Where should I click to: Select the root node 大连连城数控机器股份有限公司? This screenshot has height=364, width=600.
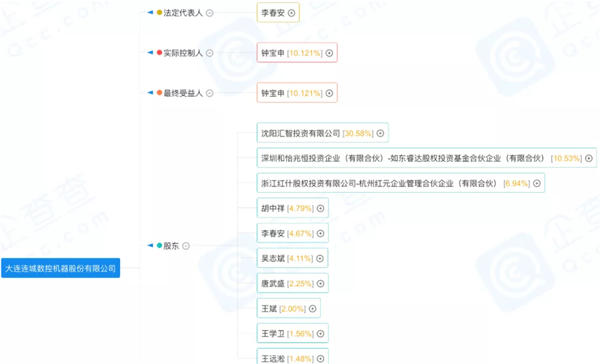[61, 269]
